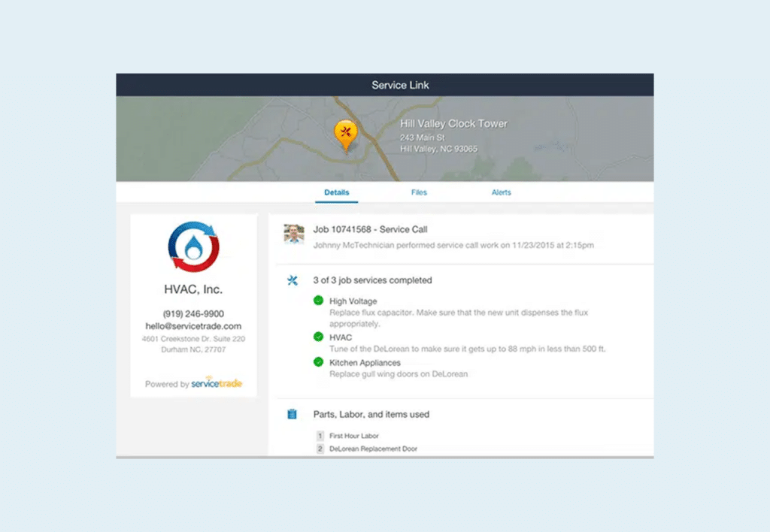
Task: Click the green check next to High Voltage
Action: point(318,301)
